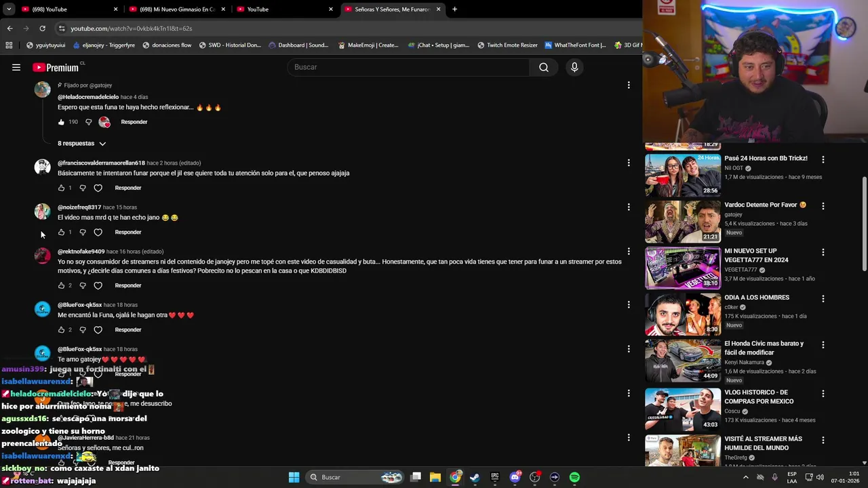
Task: Click the search magnifier button
Action: tap(544, 67)
